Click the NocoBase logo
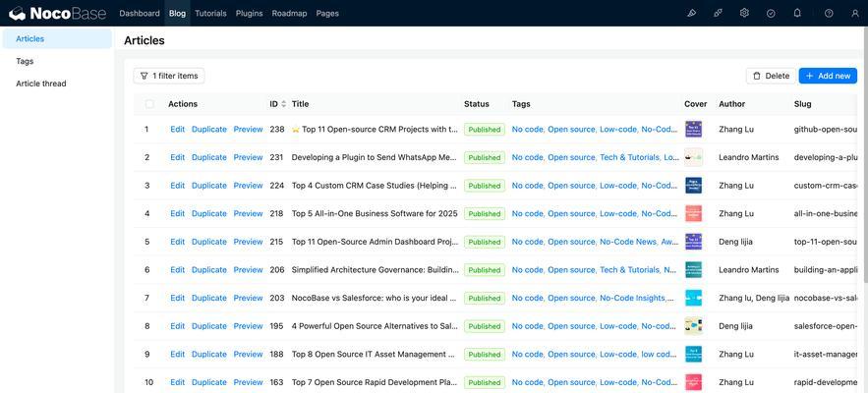The width and height of the screenshot is (868, 393). click(58, 14)
